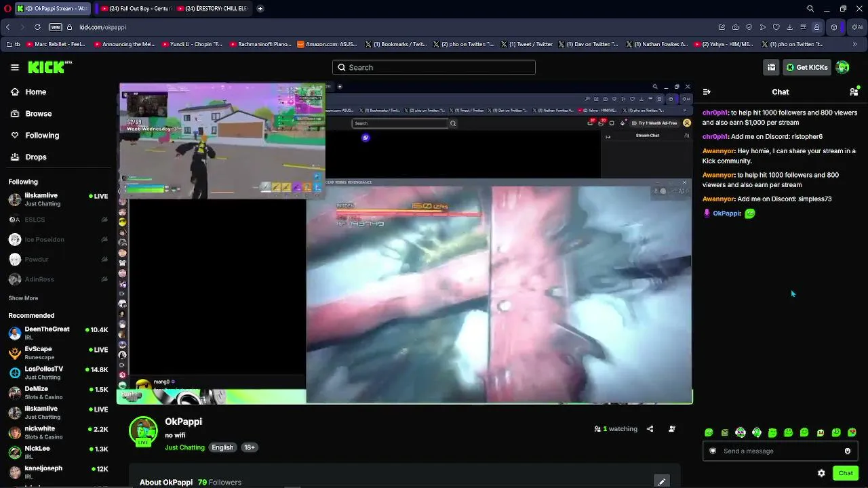Open AdinRoss channel in Following list
This screenshot has height=488, width=868.
pos(58,279)
